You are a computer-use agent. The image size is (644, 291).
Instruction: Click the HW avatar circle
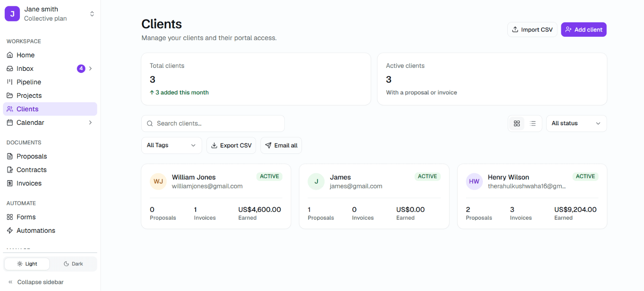pos(474,181)
